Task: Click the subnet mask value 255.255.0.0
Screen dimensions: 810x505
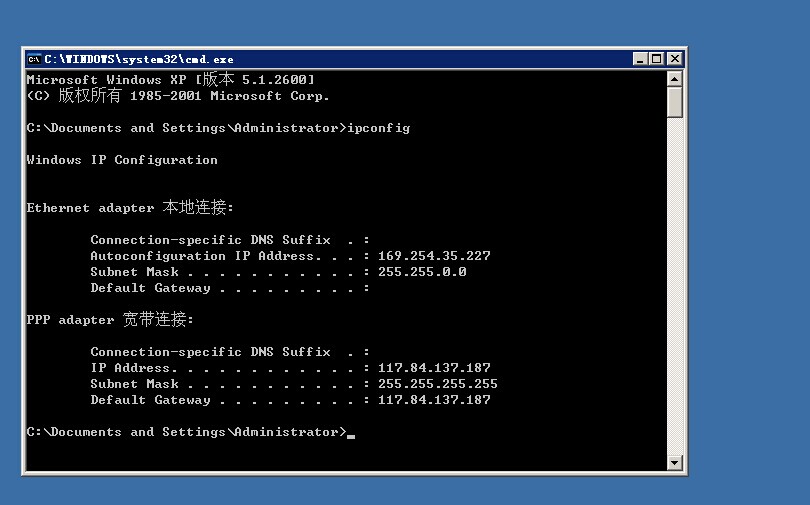Action: 422,272
